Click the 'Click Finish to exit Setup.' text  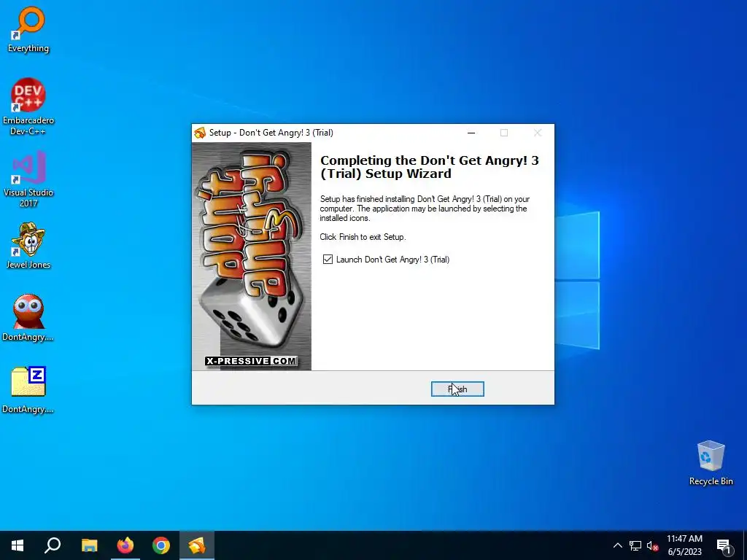[x=363, y=237]
